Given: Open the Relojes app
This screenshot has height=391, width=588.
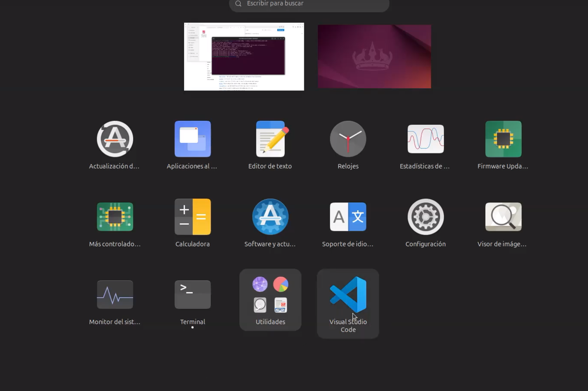Looking at the screenshot, I should tap(348, 139).
